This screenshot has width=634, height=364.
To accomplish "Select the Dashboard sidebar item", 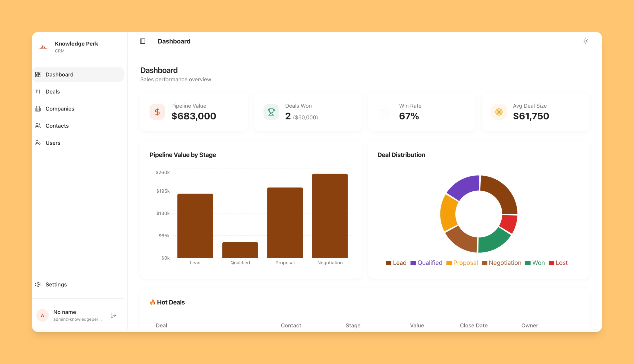I will click(x=59, y=75).
